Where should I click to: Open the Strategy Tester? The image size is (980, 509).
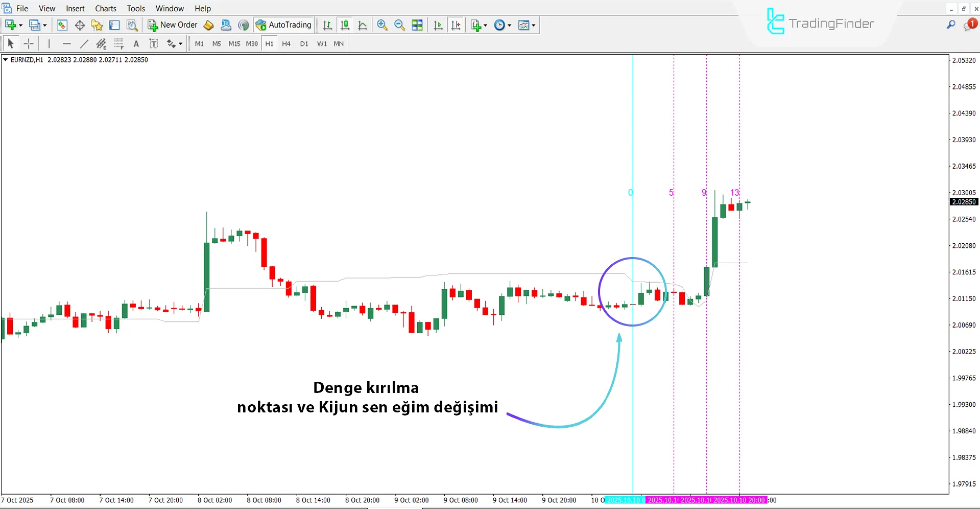(132, 25)
